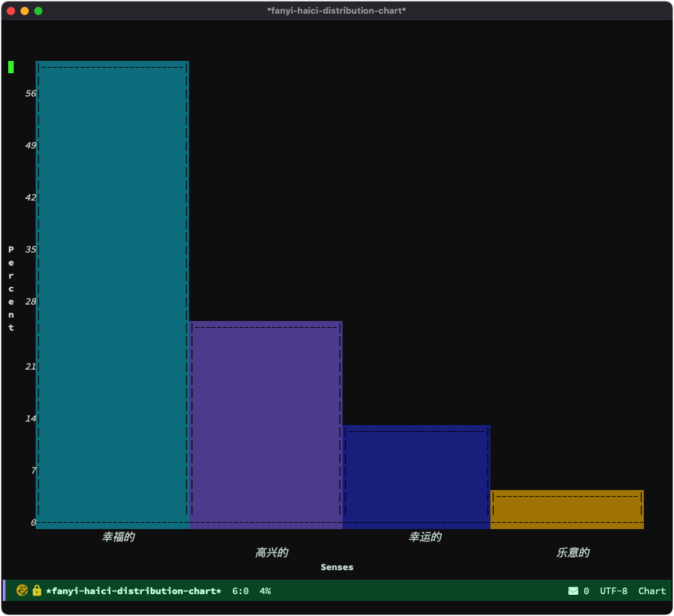
Task: Click the purple 高兴的 bar
Action: click(x=266, y=425)
